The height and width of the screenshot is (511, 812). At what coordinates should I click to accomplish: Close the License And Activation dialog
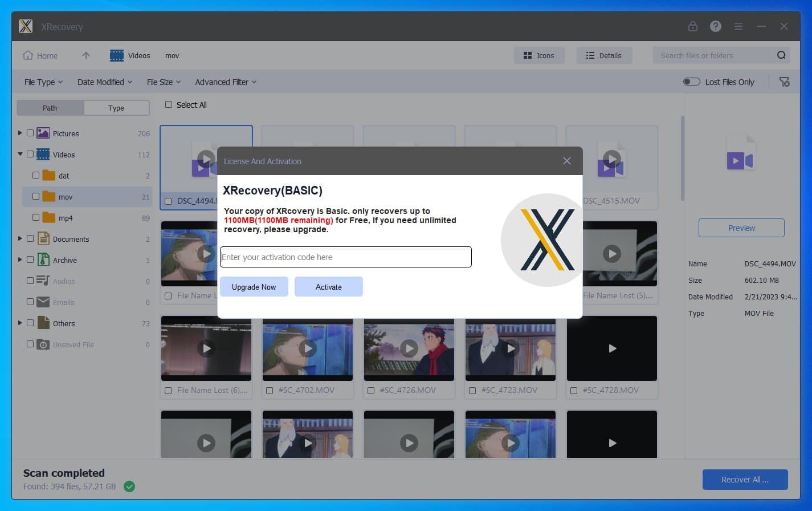click(x=566, y=161)
